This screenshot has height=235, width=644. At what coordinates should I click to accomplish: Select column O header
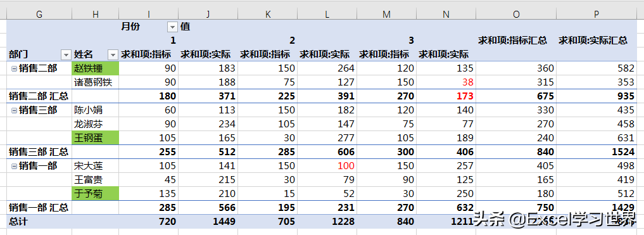click(x=516, y=15)
